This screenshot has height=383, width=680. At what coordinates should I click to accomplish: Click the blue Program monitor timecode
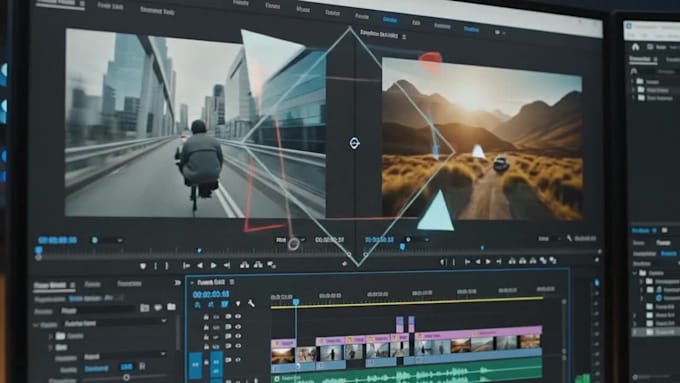point(379,239)
